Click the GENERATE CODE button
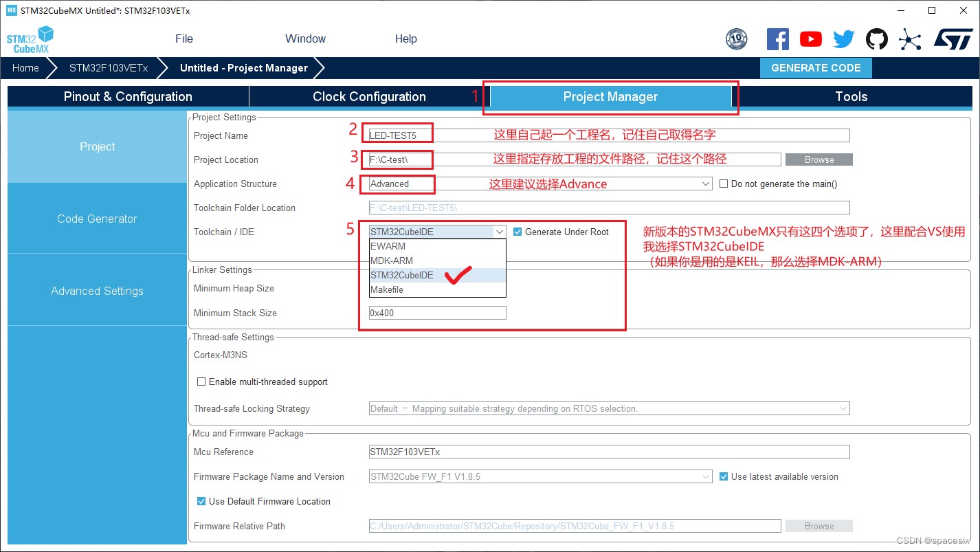Viewport: 980px width, 552px height. (x=816, y=68)
